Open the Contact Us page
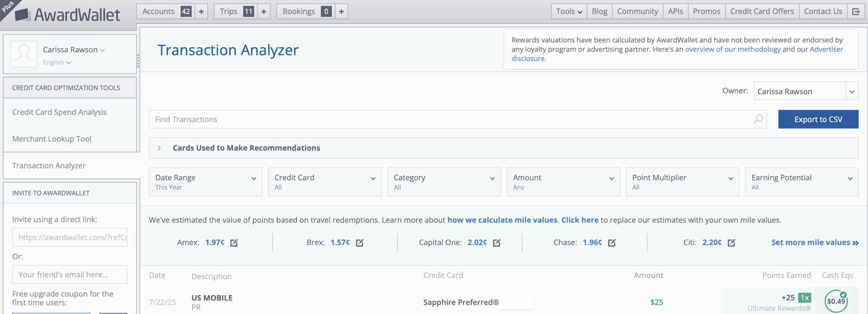868x314 pixels. pos(823,12)
